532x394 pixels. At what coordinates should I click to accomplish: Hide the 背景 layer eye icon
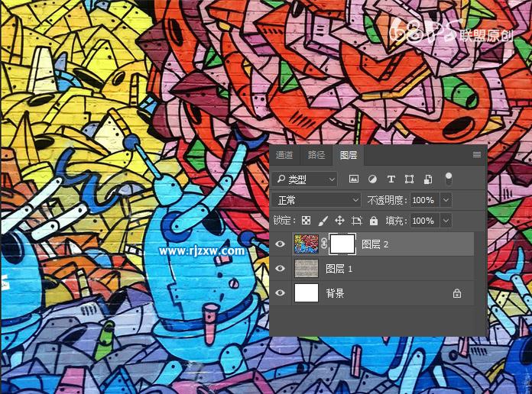[x=280, y=292]
